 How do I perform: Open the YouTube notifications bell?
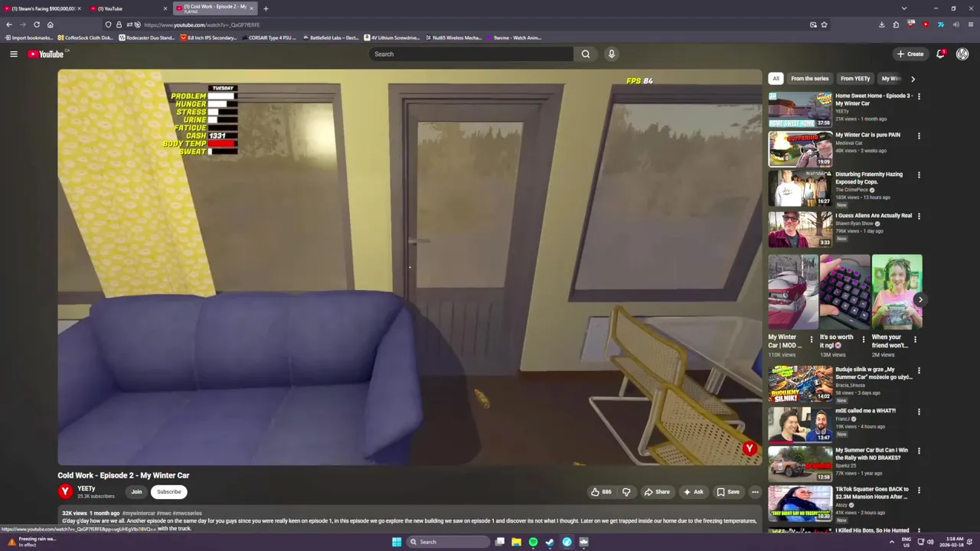941,54
